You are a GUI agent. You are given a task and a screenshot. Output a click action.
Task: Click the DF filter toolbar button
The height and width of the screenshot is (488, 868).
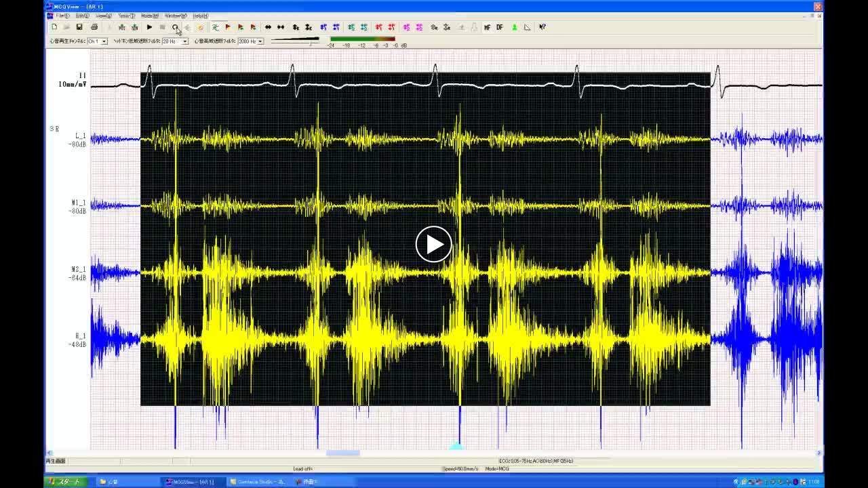point(500,27)
